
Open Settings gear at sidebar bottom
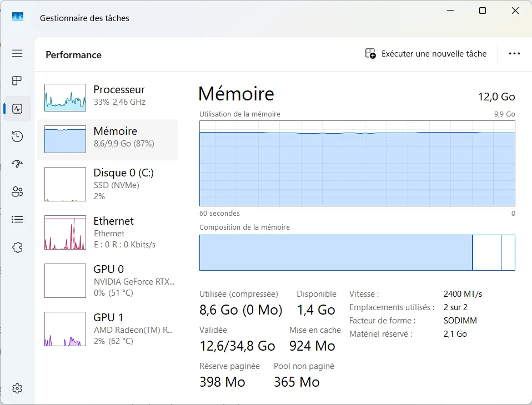[17, 388]
